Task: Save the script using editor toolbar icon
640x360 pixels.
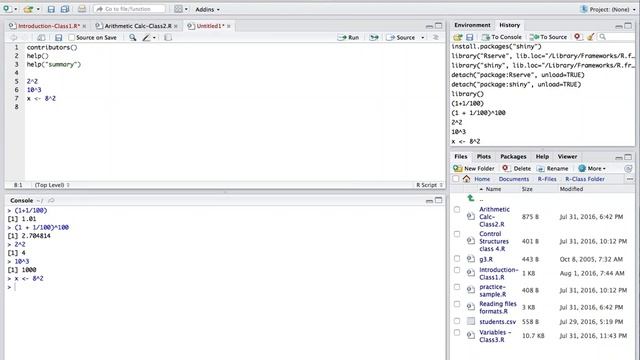Action: click(58, 37)
